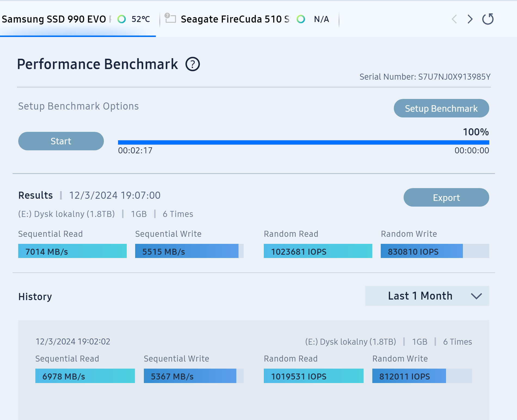Go to next drive with right arrow
The image size is (517, 420).
(470, 19)
